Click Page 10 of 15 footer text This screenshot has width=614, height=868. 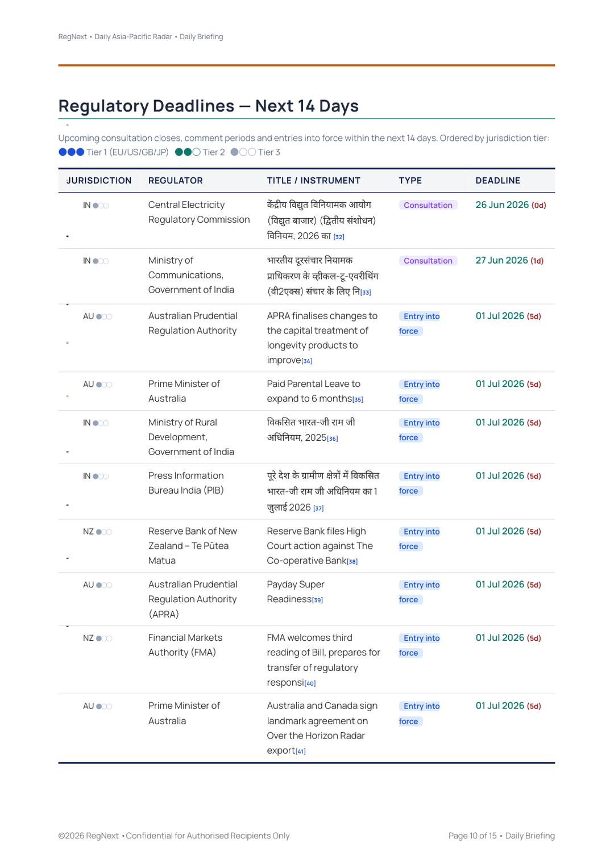coord(472,836)
